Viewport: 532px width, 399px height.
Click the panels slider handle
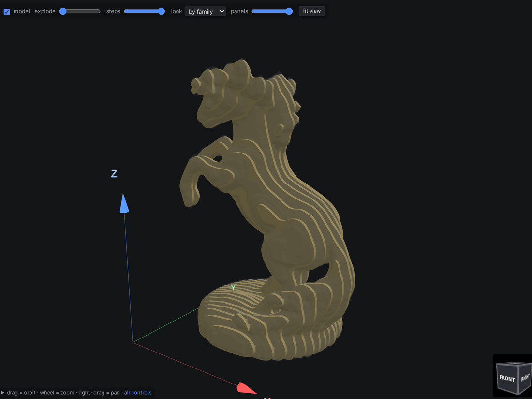pos(289,11)
